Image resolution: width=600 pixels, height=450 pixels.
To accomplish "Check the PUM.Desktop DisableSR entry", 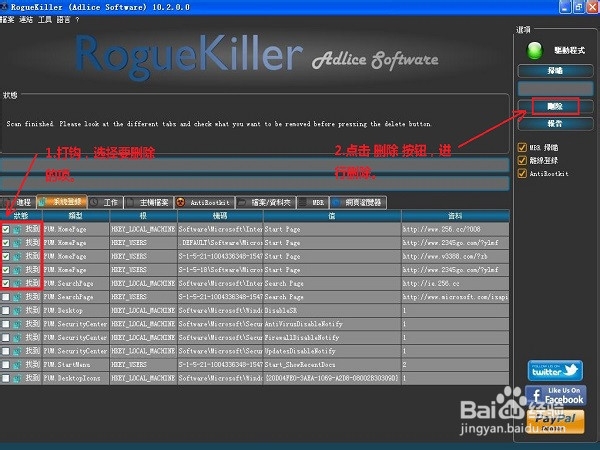I will point(6,311).
